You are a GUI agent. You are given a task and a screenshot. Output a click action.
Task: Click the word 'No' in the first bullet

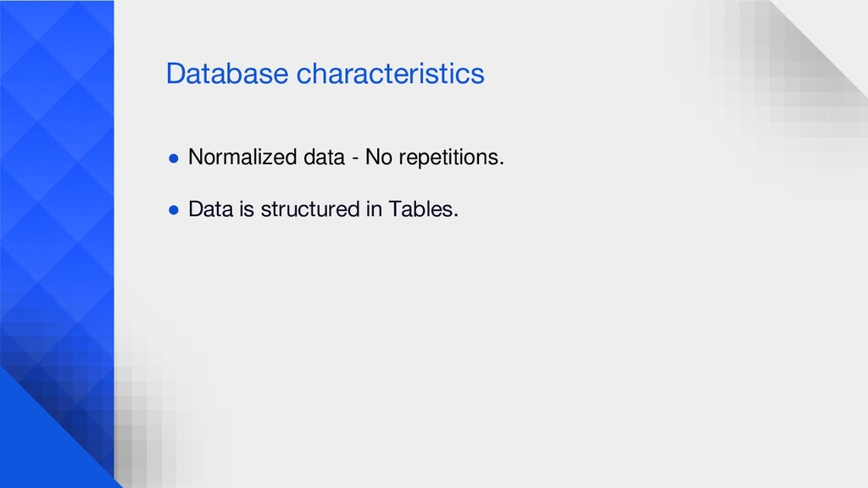[x=379, y=157]
